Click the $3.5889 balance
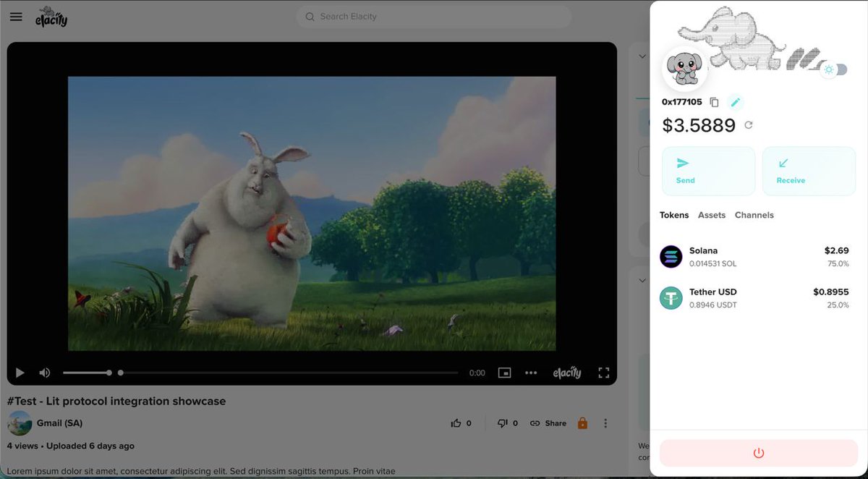Screen dimensions: 868x479 pyautogui.click(x=699, y=125)
